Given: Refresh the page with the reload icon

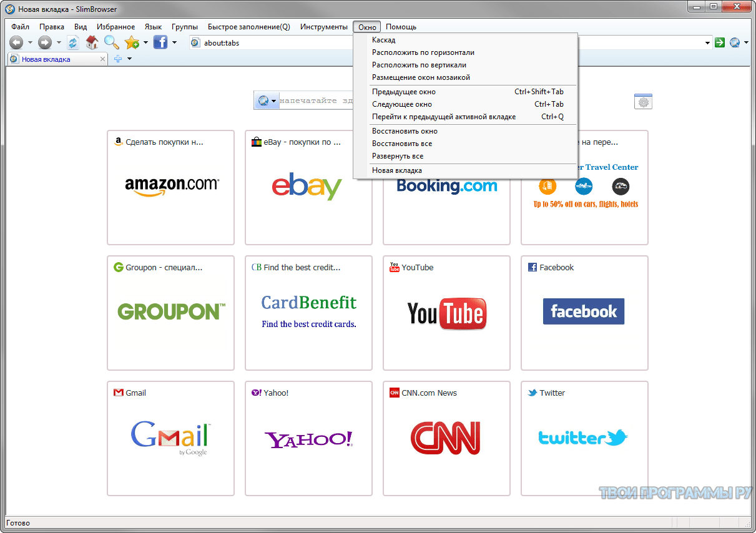Looking at the screenshot, I should pos(73,42).
